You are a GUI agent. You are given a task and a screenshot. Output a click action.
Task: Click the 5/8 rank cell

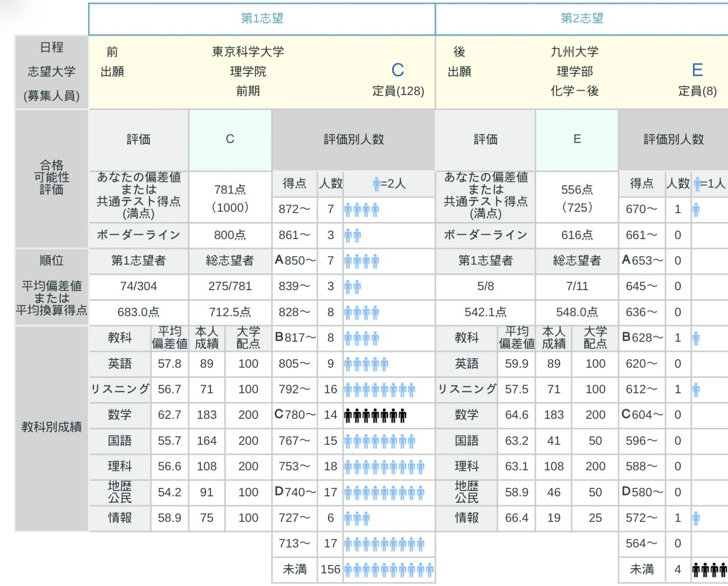pyautogui.click(x=485, y=287)
